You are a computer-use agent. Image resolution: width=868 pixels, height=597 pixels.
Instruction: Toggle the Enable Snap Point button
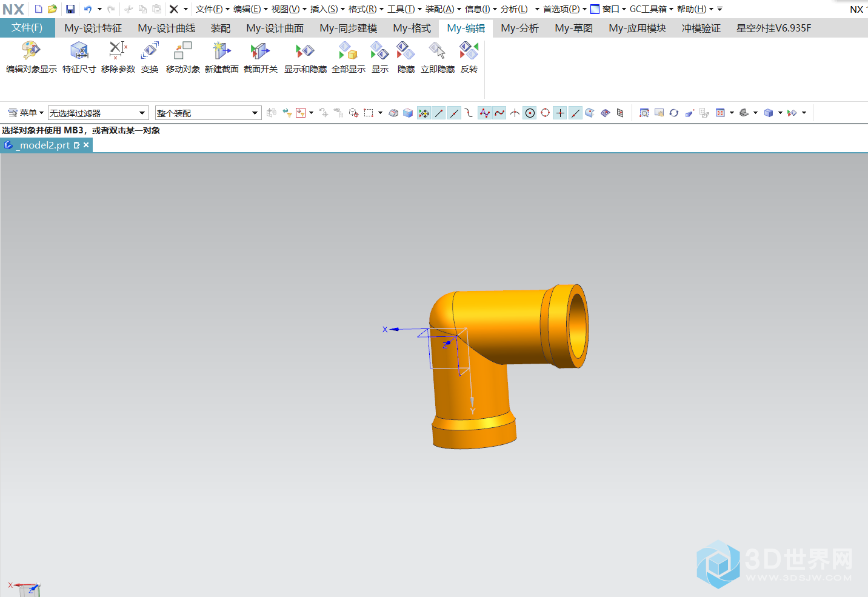tap(424, 113)
